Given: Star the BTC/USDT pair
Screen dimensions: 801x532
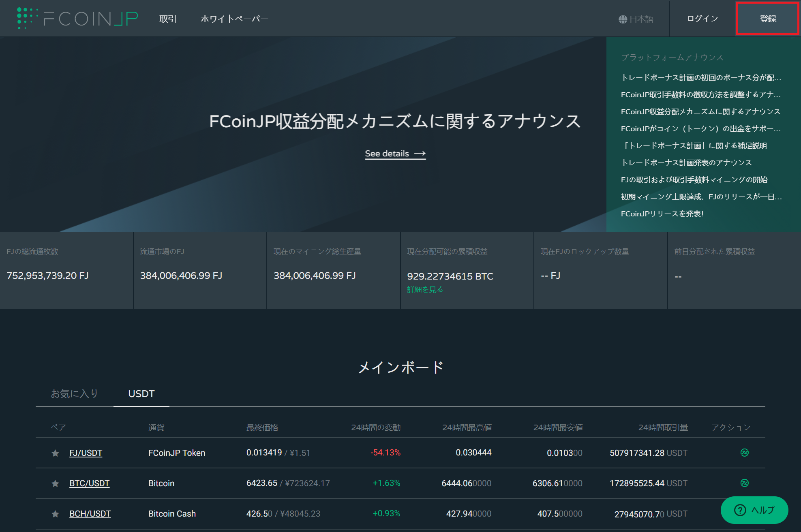Looking at the screenshot, I should (56, 483).
